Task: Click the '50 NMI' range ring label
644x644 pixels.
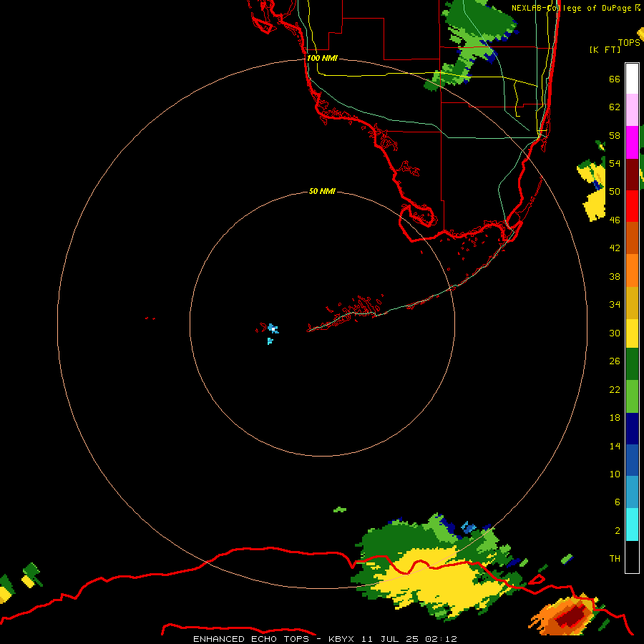Action: (x=322, y=191)
